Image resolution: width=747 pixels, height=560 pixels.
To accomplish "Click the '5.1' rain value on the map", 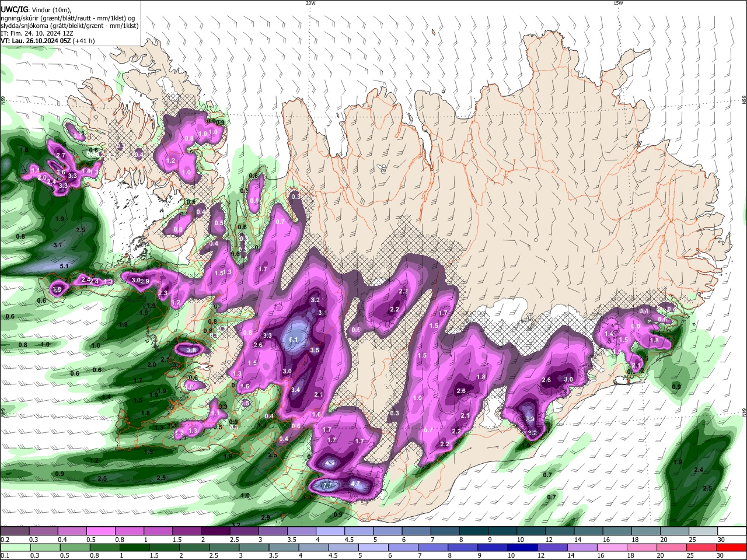I will click(65, 267).
